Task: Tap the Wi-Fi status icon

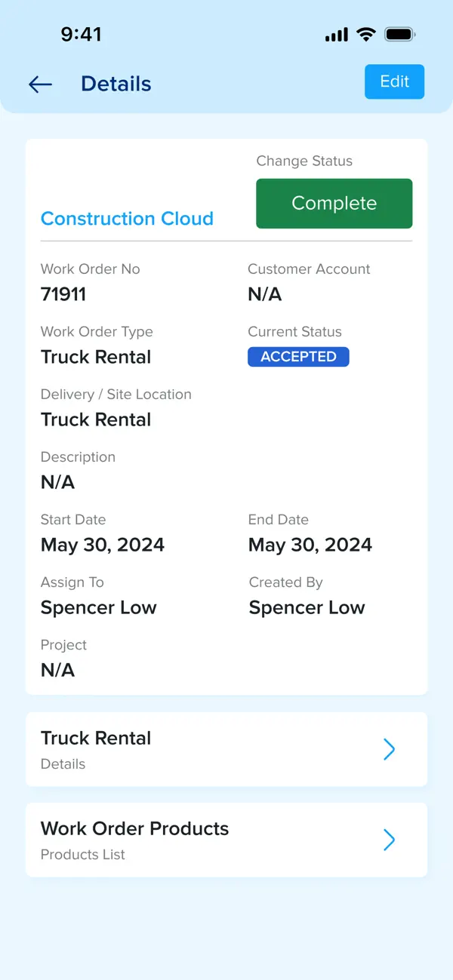Action: pos(366,34)
